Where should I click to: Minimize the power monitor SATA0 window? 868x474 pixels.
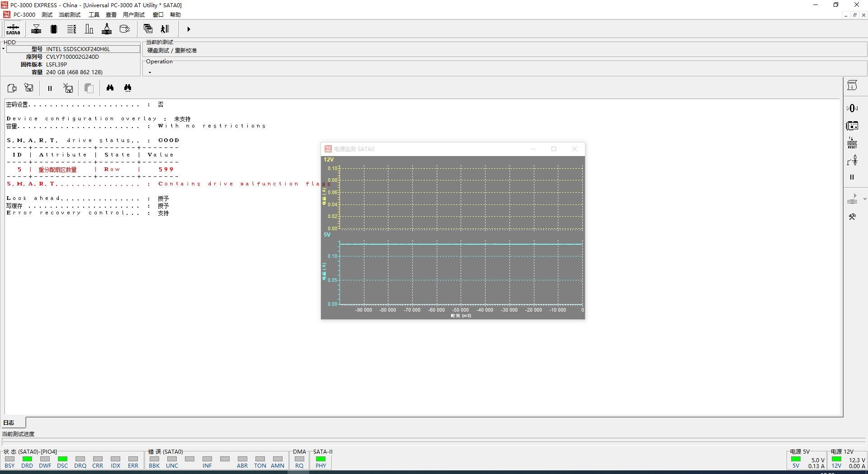533,149
